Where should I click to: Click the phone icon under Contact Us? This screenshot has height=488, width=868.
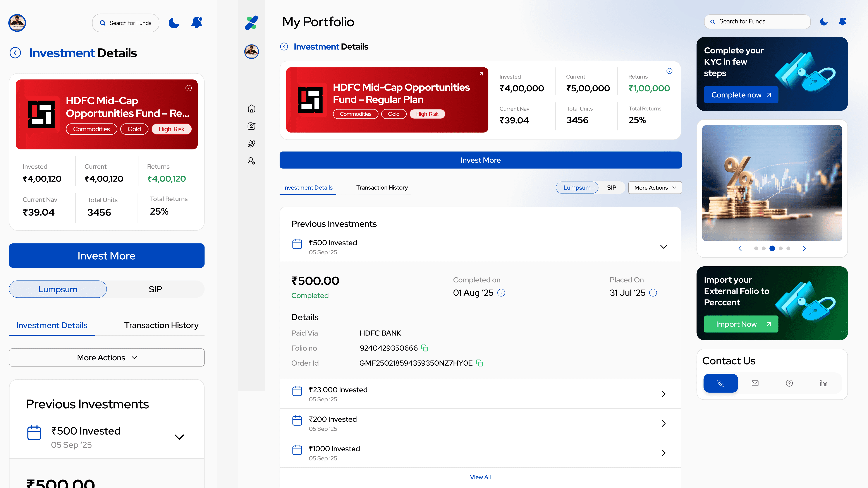(x=720, y=383)
